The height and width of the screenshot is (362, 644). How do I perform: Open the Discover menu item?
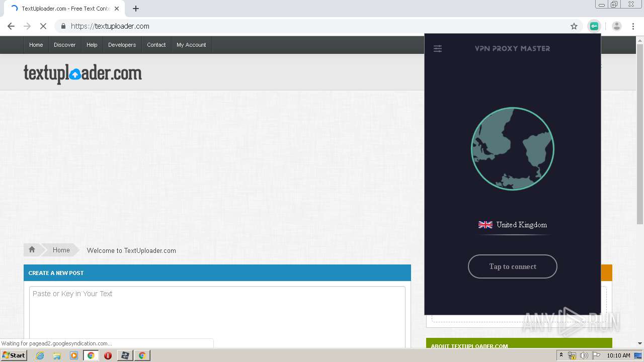(x=65, y=45)
